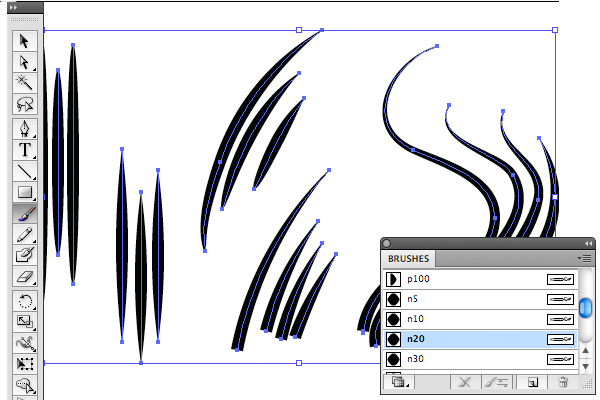The width and height of the screenshot is (600, 400).
Task: Delete the selected brush with trash icon
Action: [563, 382]
